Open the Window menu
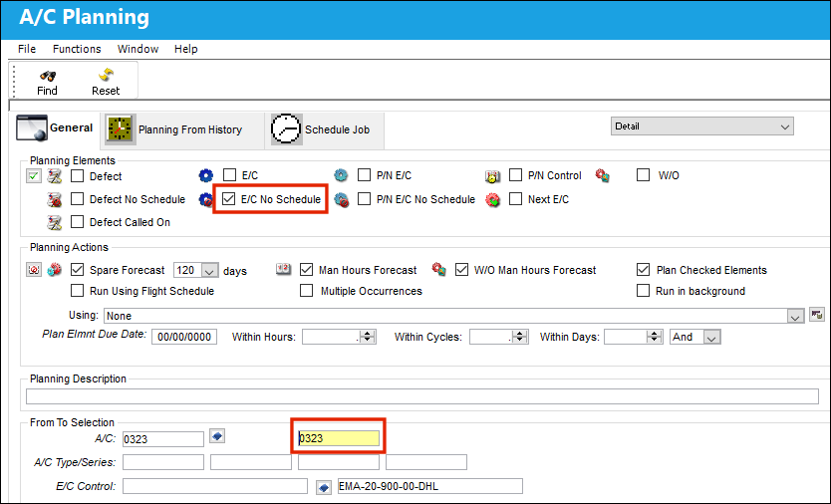 point(138,49)
